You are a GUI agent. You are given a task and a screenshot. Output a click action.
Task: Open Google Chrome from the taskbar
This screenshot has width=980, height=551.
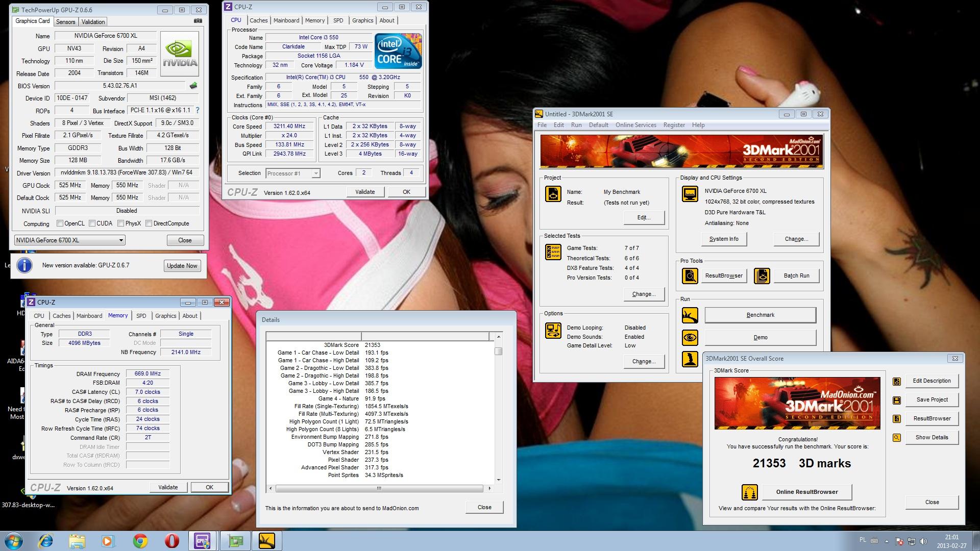click(x=140, y=541)
